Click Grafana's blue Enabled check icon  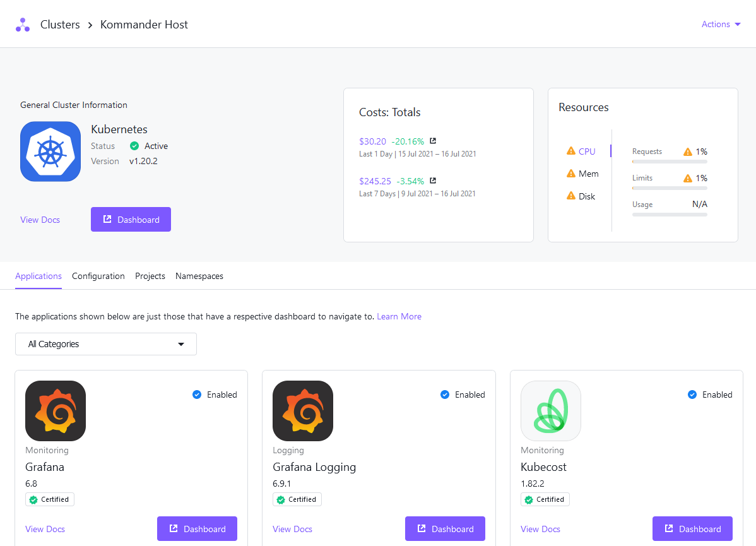coord(197,395)
